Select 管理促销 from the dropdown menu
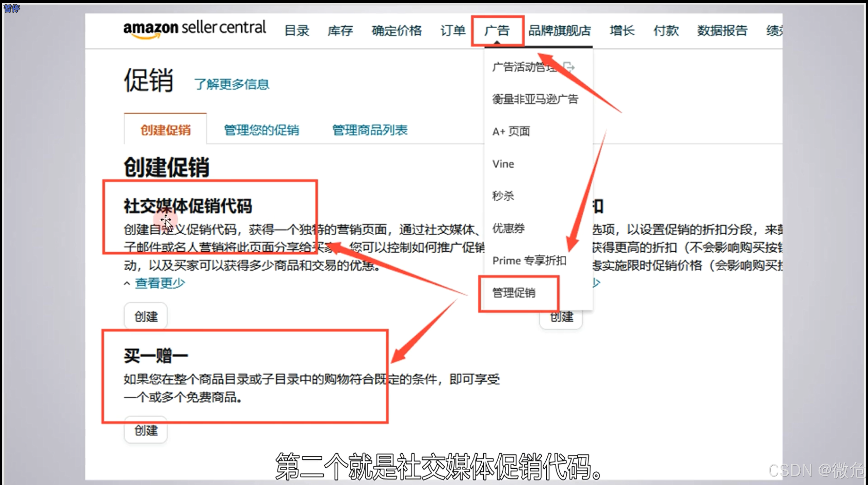The height and width of the screenshot is (485, 868). click(514, 293)
